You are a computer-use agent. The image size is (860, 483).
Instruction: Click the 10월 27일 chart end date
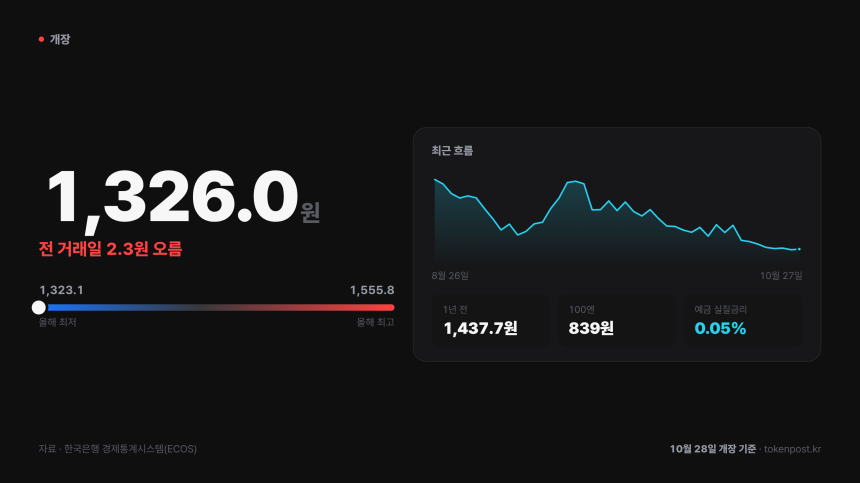pyautogui.click(x=781, y=275)
